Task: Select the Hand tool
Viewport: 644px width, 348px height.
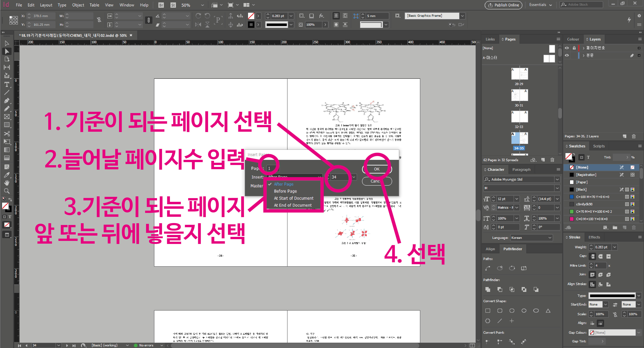Action: [x=7, y=183]
